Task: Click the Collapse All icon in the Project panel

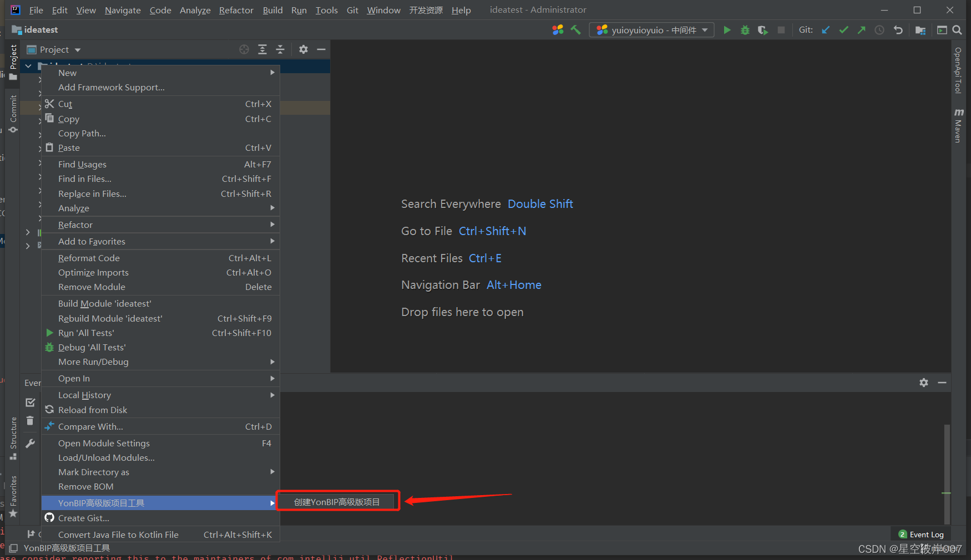Action: coord(280,49)
